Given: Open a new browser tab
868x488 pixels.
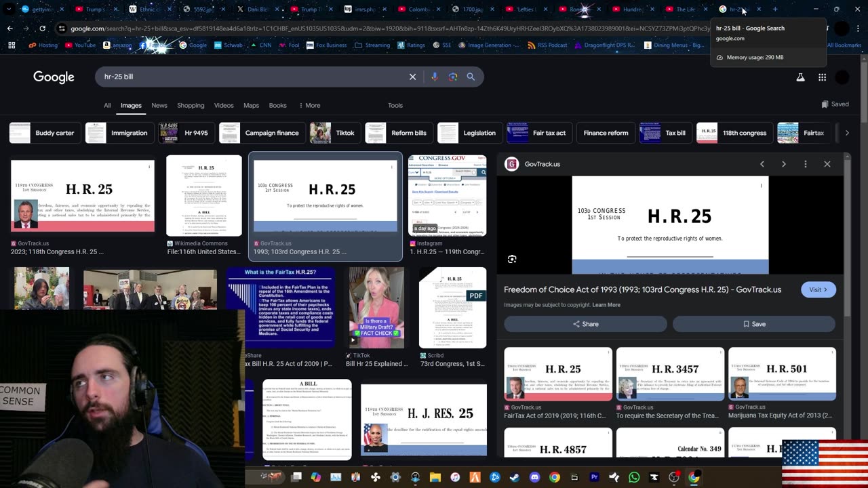Looking at the screenshot, I should [x=775, y=9].
